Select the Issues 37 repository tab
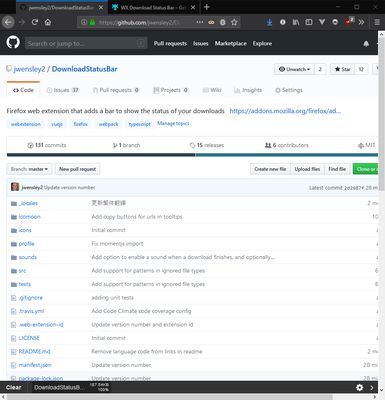 pos(63,90)
